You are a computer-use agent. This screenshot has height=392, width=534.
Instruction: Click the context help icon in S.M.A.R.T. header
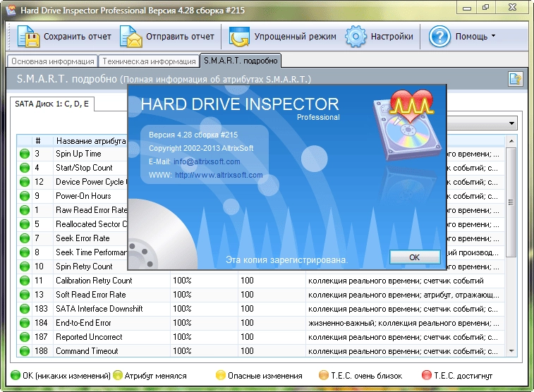pos(515,78)
